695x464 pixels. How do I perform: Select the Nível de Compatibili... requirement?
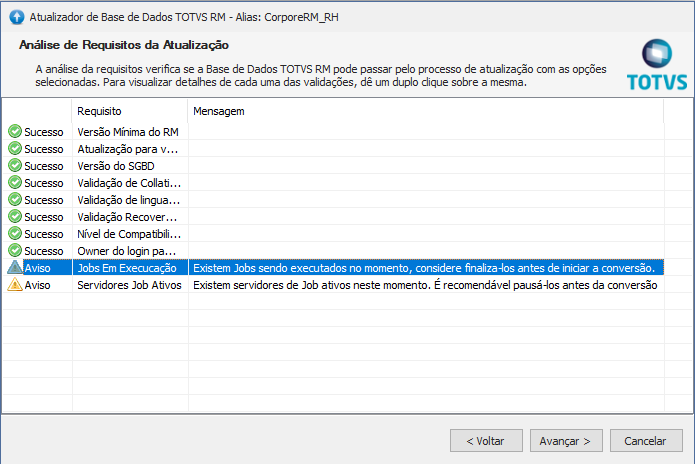[x=129, y=234]
